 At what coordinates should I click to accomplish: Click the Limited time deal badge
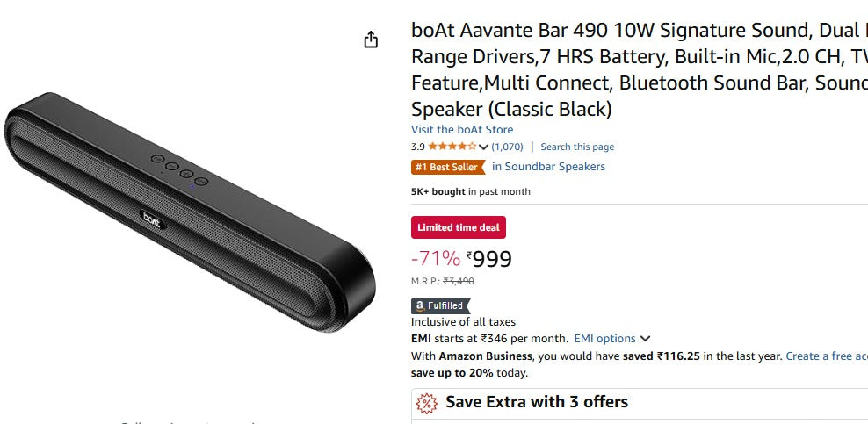(458, 227)
